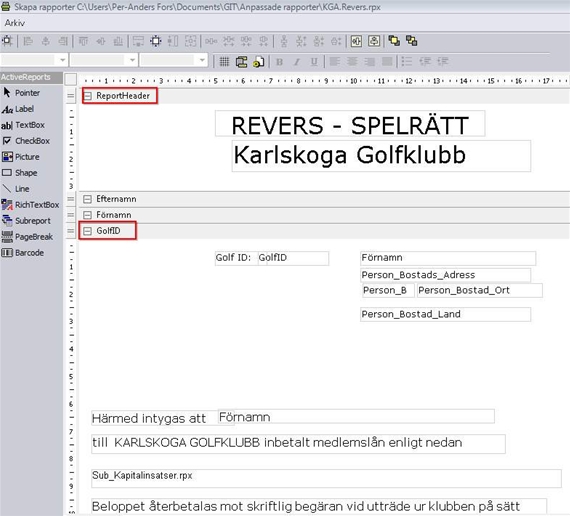Click Make Vertical Spacing Equal icon
Image resolution: width=570 pixels, height=516 pixels.
[x=284, y=41]
